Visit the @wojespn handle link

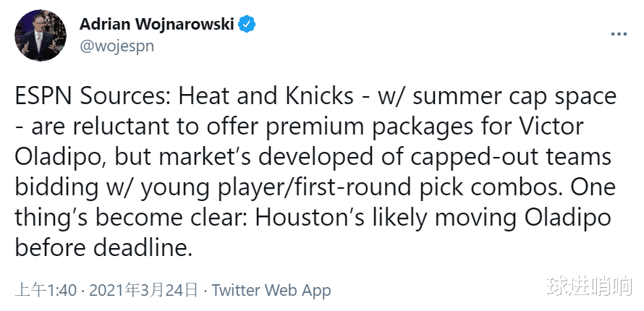coord(116,46)
